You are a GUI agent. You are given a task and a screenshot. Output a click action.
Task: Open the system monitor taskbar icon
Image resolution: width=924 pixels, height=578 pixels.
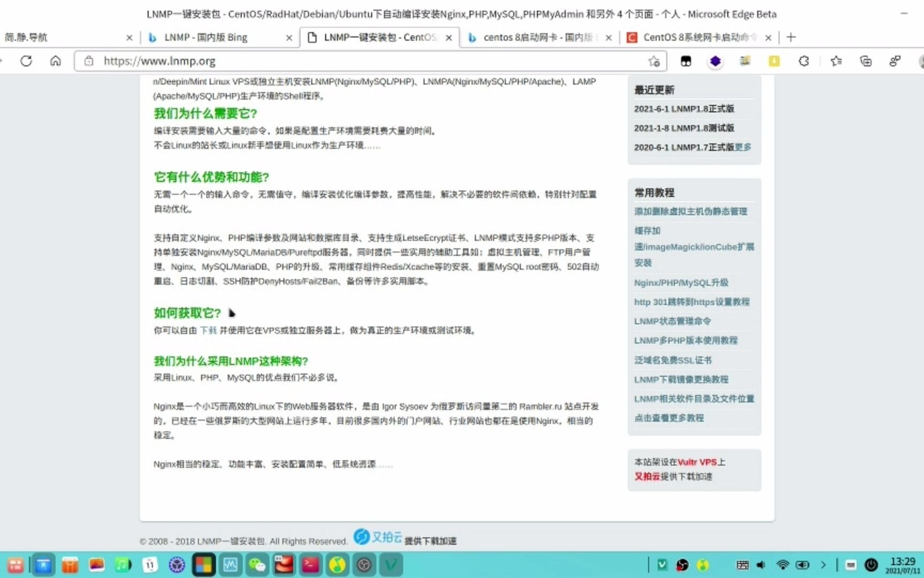tap(230, 565)
